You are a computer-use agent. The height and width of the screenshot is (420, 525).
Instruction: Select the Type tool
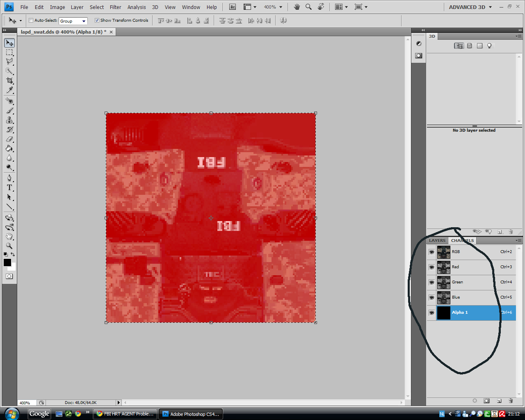[x=9, y=187]
